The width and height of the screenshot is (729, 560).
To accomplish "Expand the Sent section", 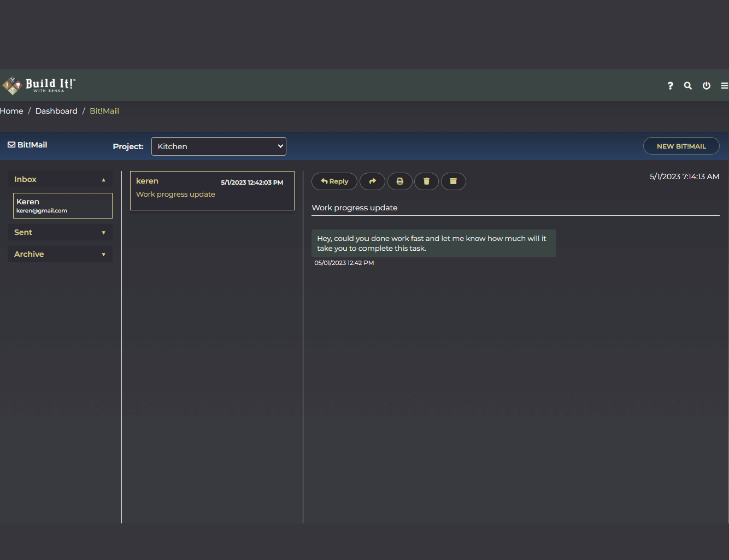I will [60, 232].
